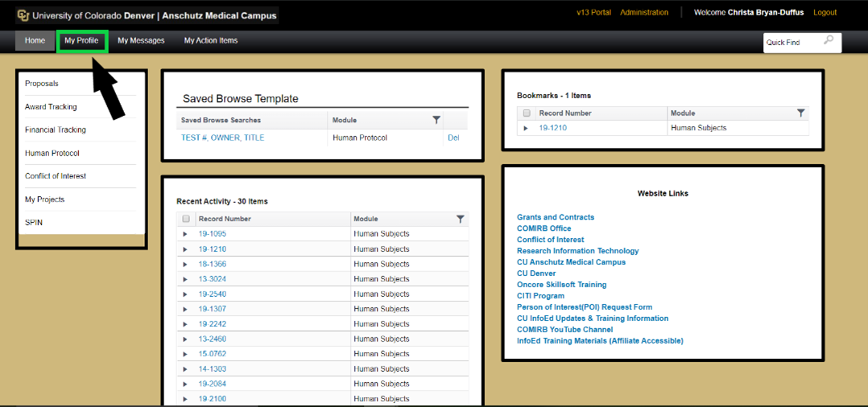Expand recent activity row 13-3024
The height and width of the screenshot is (407, 868).
tap(185, 279)
